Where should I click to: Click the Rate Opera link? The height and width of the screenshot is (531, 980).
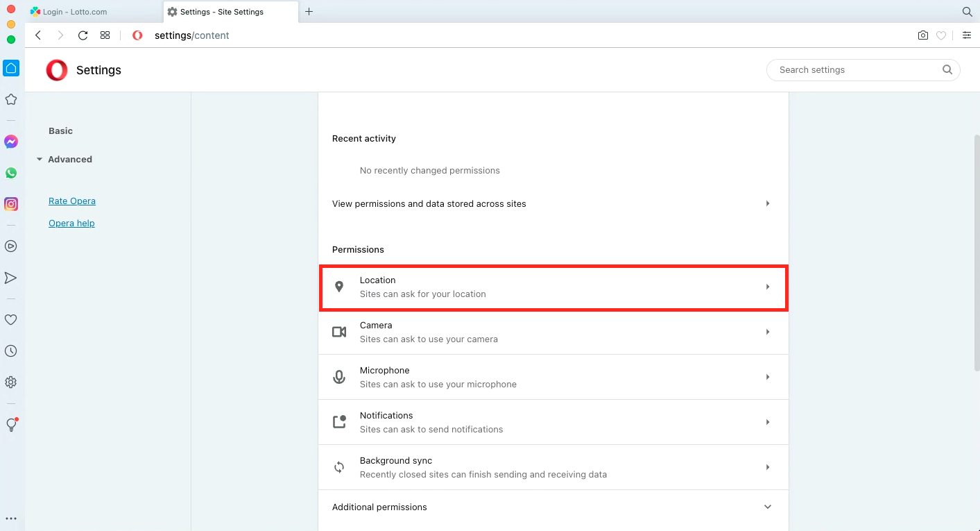[x=72, y=201]
